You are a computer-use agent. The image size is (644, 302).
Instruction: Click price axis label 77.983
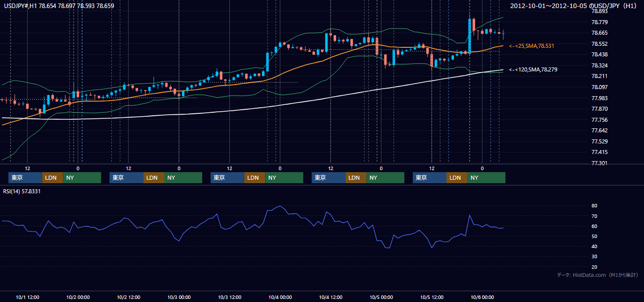[x=599, y=98]
